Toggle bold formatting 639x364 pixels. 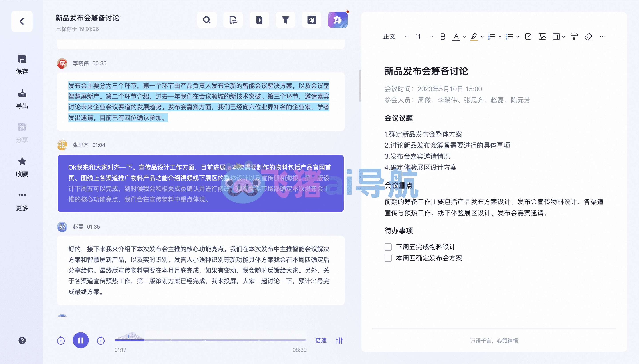point(443,36)
